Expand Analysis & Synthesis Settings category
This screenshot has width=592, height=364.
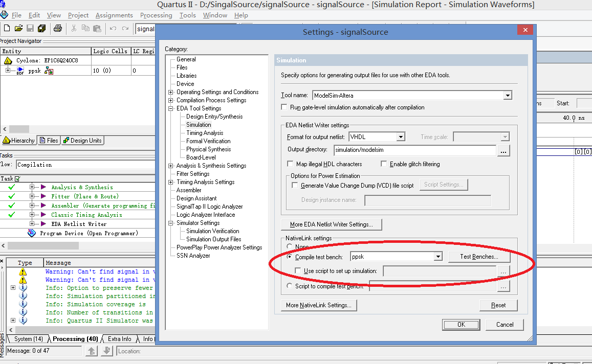point(171,166)
